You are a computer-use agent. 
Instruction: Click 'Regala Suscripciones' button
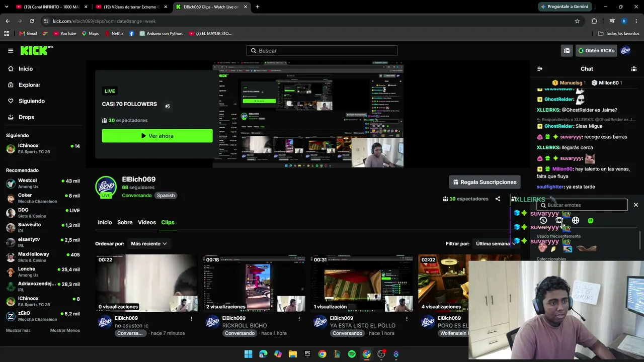click(x=485, y=182)
